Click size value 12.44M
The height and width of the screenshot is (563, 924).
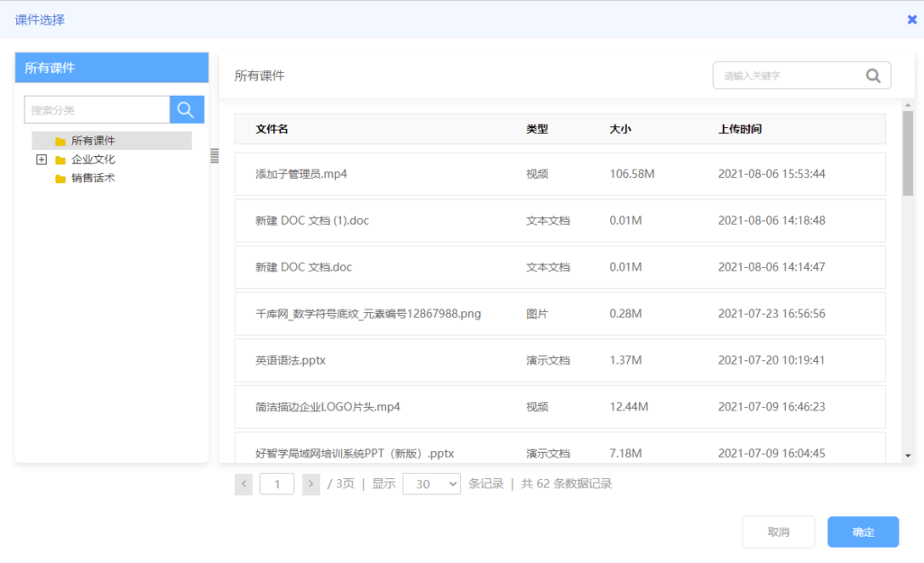click(629, 406)
